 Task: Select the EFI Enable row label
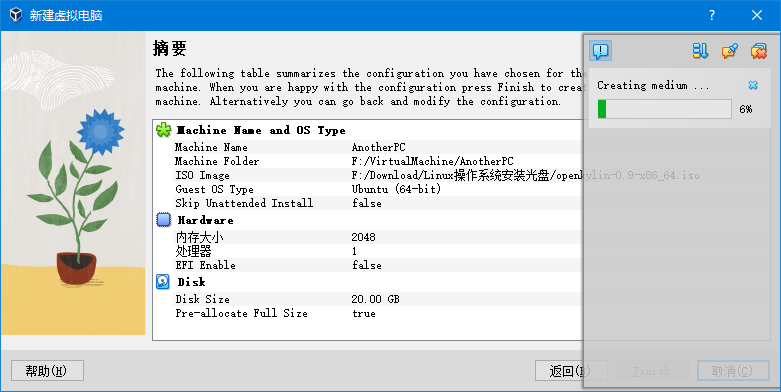pyautogui.click(x=205, y=264)
